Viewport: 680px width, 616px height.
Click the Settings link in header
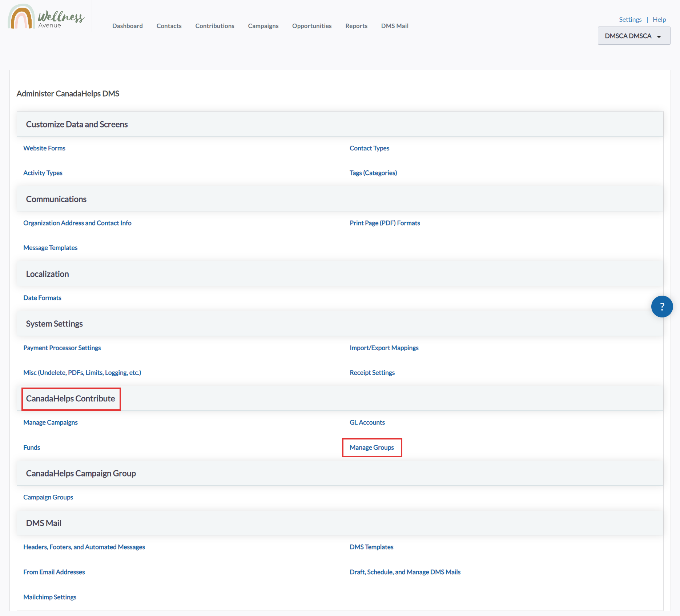click(630, 20)
